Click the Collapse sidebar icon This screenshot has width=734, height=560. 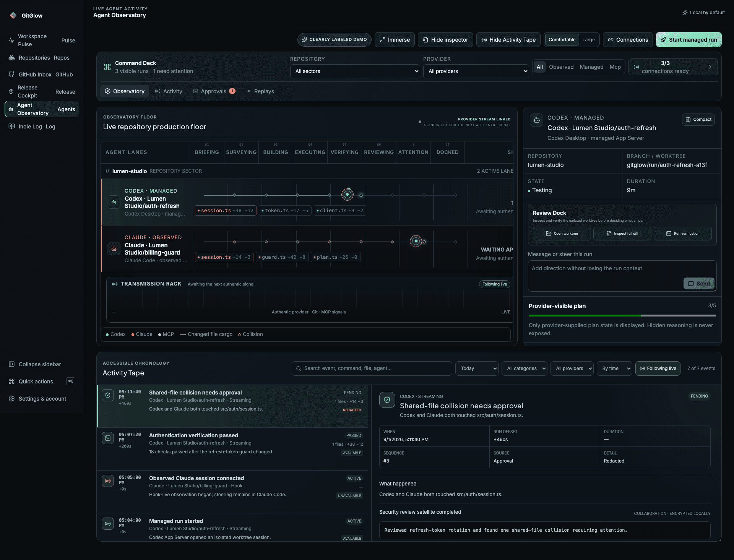click(12, 364)
